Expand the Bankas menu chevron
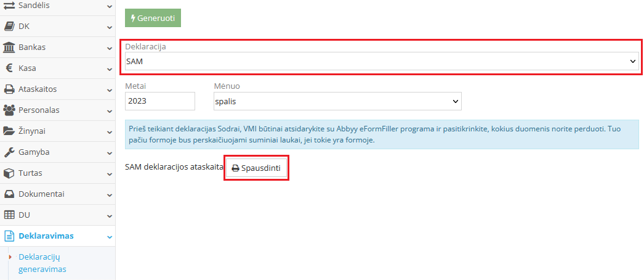The image size is (644, 280). coord(109,47)
